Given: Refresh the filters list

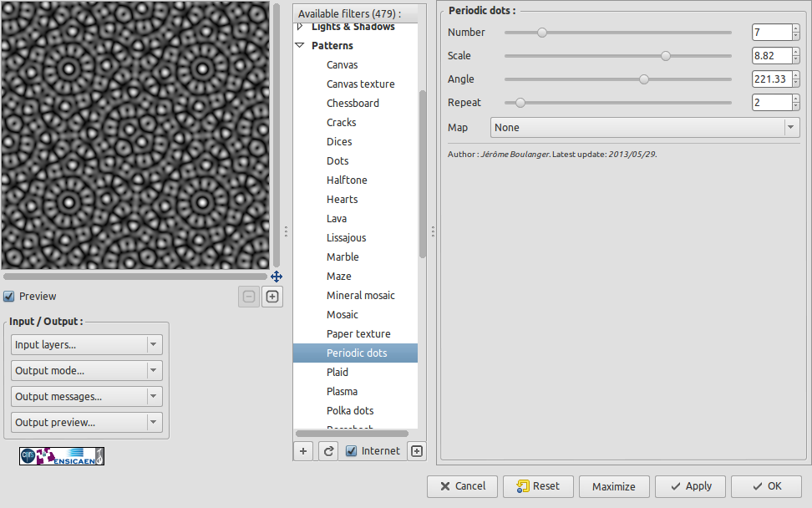Looking at the screenshot, I should [328, 451].
